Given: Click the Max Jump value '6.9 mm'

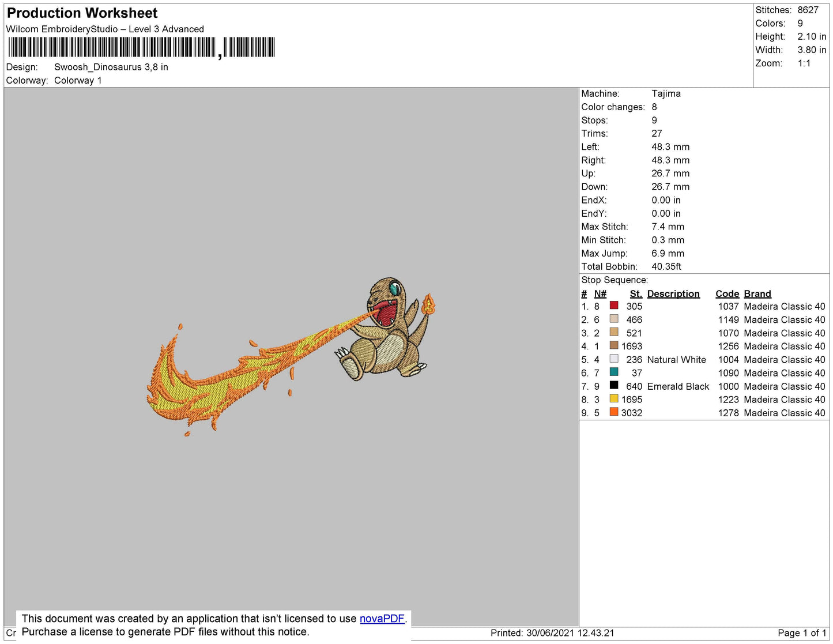Looking at the screenshot, I should (668, 253).
